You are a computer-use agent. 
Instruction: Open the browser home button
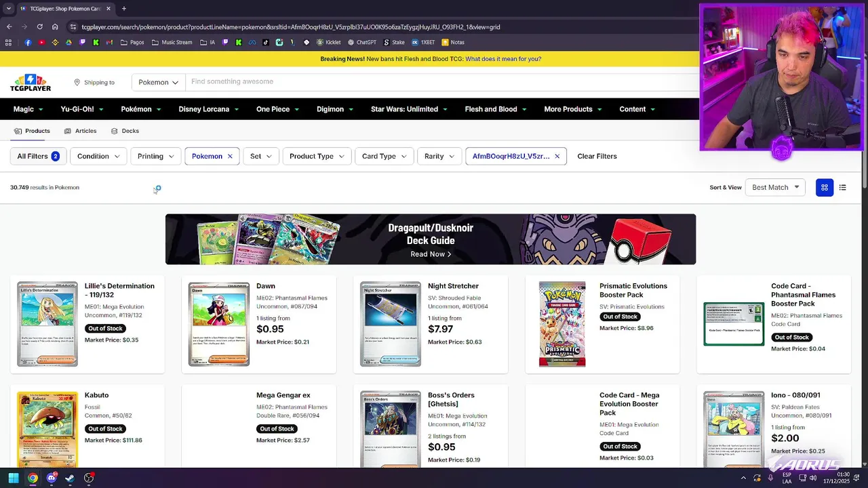pyautogui.click(x=55, y=27)
